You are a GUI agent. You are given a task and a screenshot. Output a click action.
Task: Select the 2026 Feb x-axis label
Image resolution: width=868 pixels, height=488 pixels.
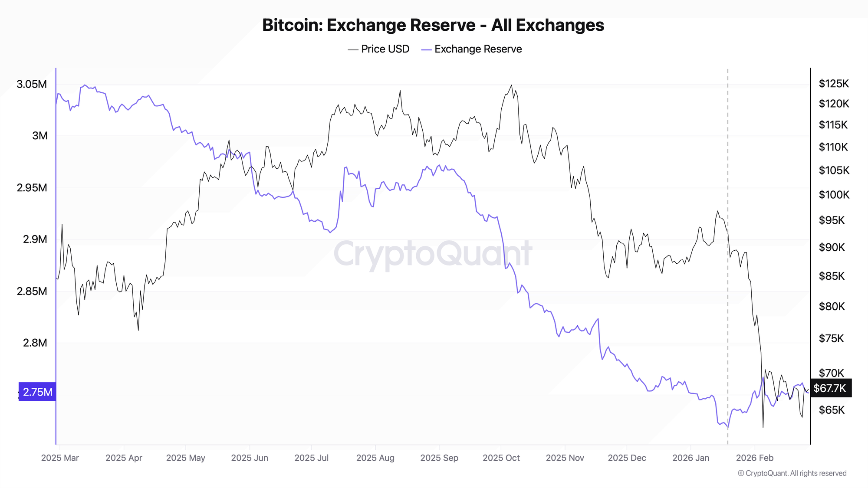(755, 458)
